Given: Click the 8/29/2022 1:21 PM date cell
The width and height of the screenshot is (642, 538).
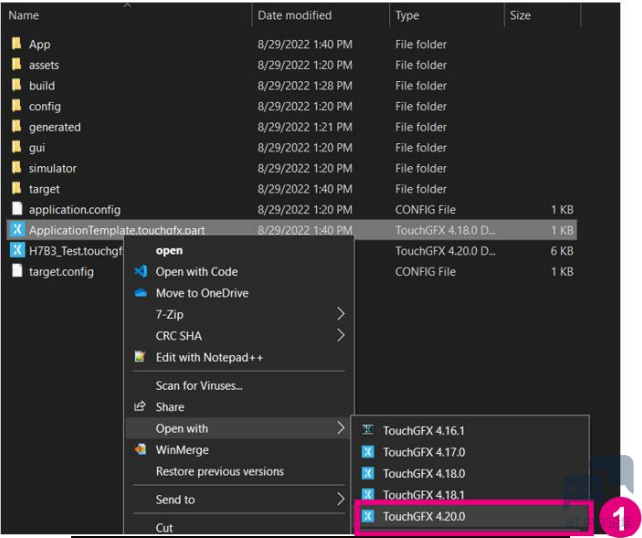Looking at the screenshot, I should 305,127.
